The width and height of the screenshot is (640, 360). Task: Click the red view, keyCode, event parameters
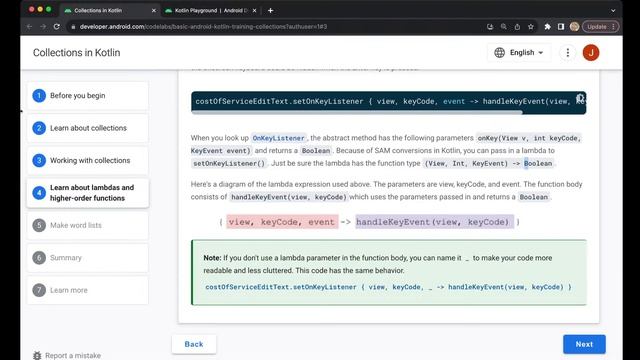click(x=282, y=222)
